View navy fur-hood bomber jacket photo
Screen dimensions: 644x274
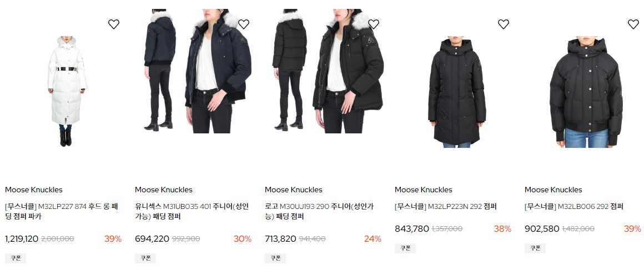click(x=197, y=71)
